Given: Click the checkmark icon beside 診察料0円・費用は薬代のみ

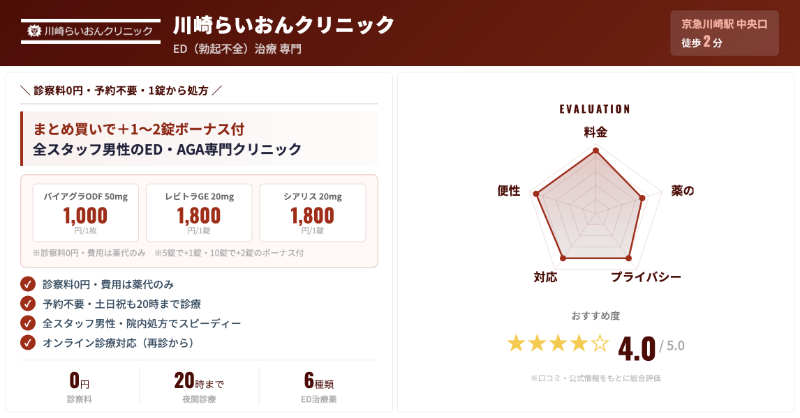Looking at the screenshot, I should [x=28, y=284].
